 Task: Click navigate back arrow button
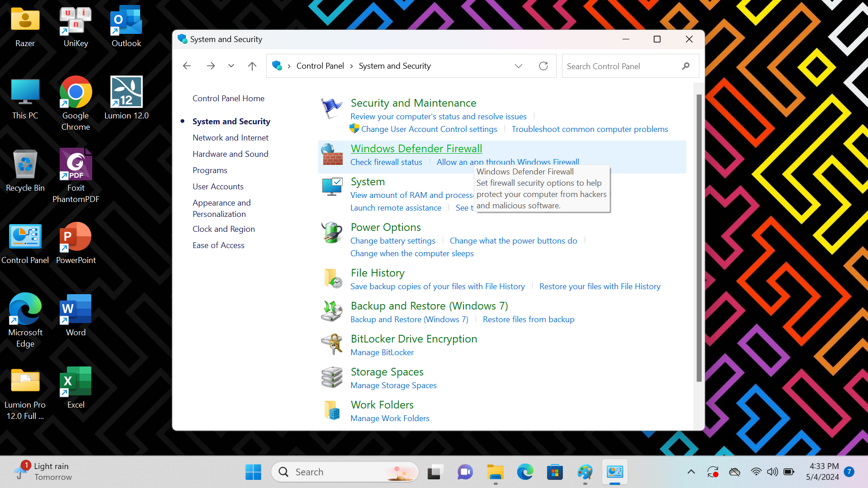187,66
